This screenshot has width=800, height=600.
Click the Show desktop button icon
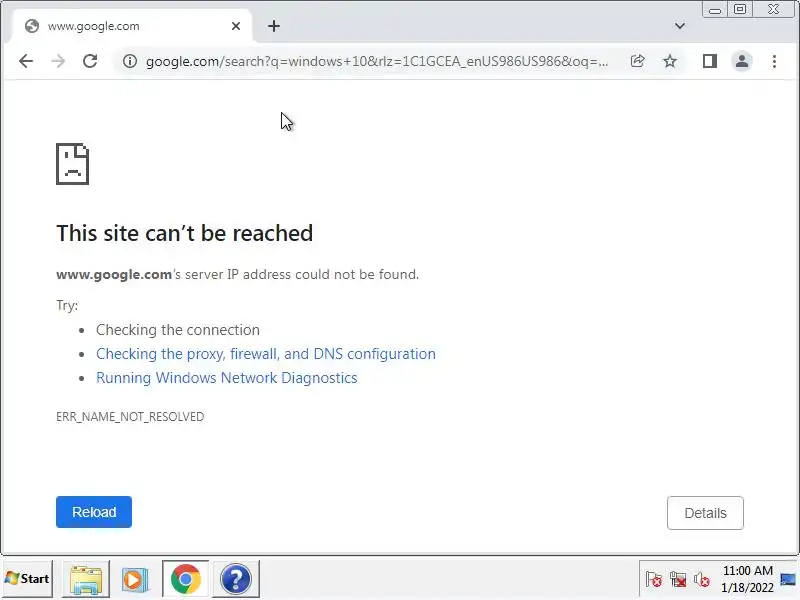(788, 579)
